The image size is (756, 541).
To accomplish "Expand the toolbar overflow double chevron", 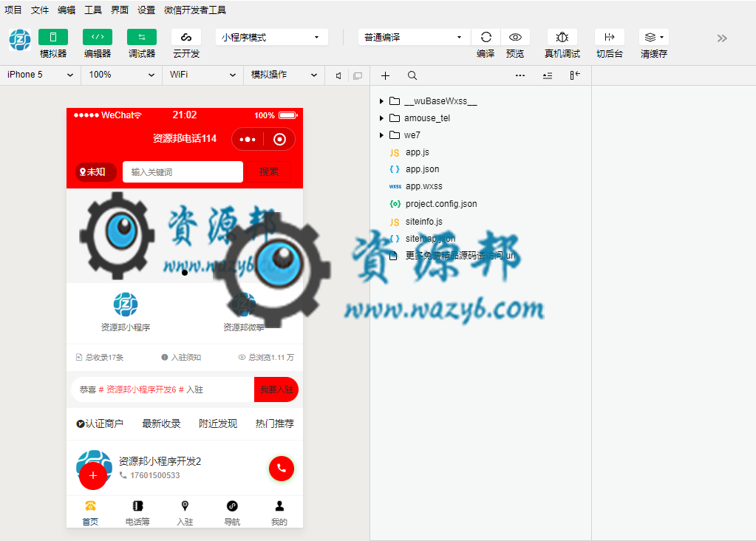I will (x=722, y=38).
